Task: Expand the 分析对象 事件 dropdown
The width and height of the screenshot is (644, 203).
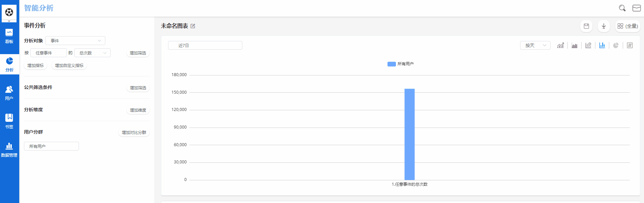Action: pos(75,41)
